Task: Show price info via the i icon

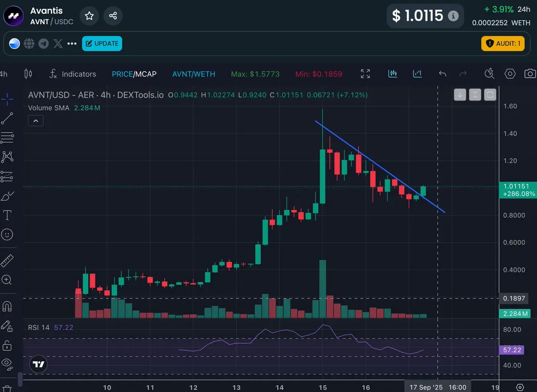Action: coord(453,16)
